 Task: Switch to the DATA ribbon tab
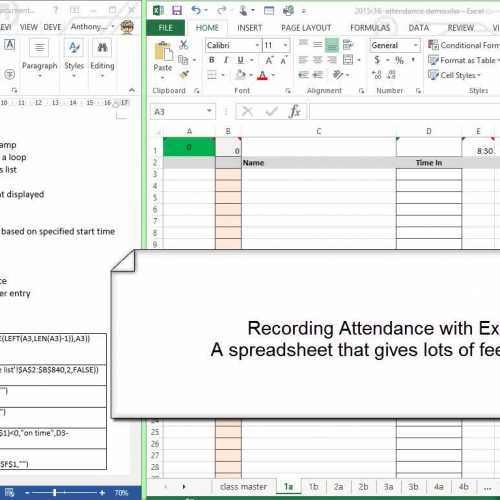pyautogui.click(x=419, y=28)
